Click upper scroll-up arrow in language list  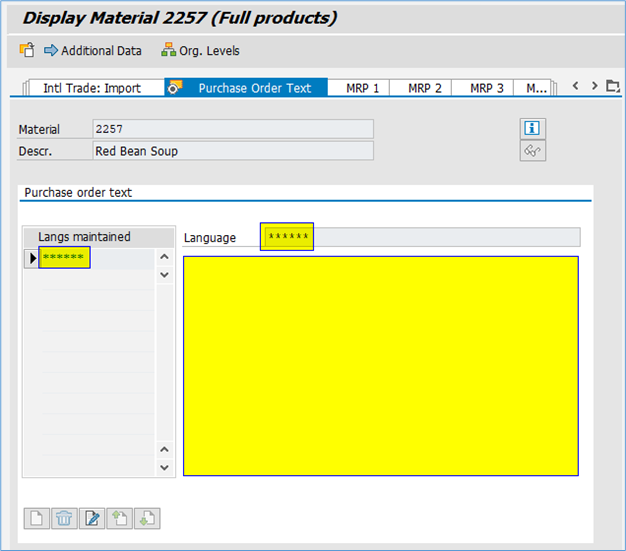pyautogui.click(x=164, y=257)
